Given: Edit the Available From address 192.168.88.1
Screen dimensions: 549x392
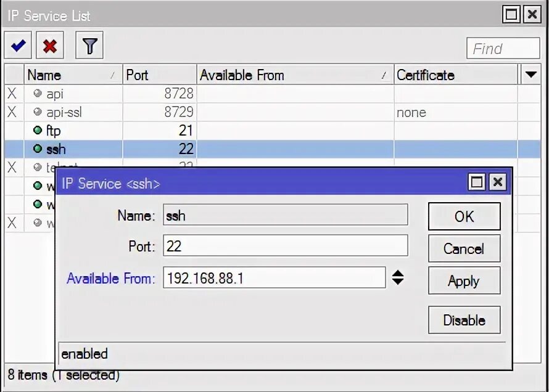Looking at the screenshot, I should (274, 278).
